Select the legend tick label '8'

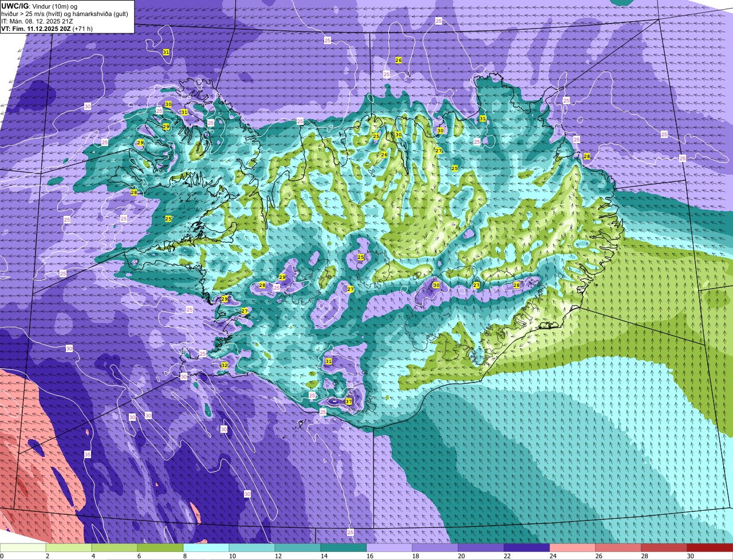[x=184, y=556]
